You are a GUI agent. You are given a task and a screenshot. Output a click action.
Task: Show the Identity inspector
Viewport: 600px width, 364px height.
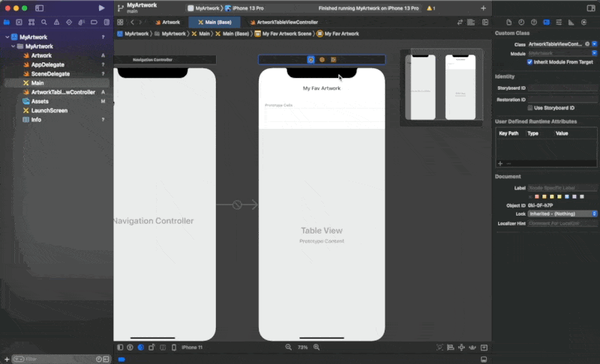click(x=547, y=22)
